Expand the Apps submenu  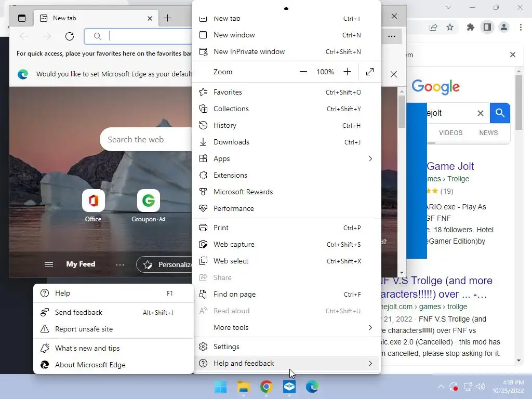pyautogui.click(x=286, y=158)
